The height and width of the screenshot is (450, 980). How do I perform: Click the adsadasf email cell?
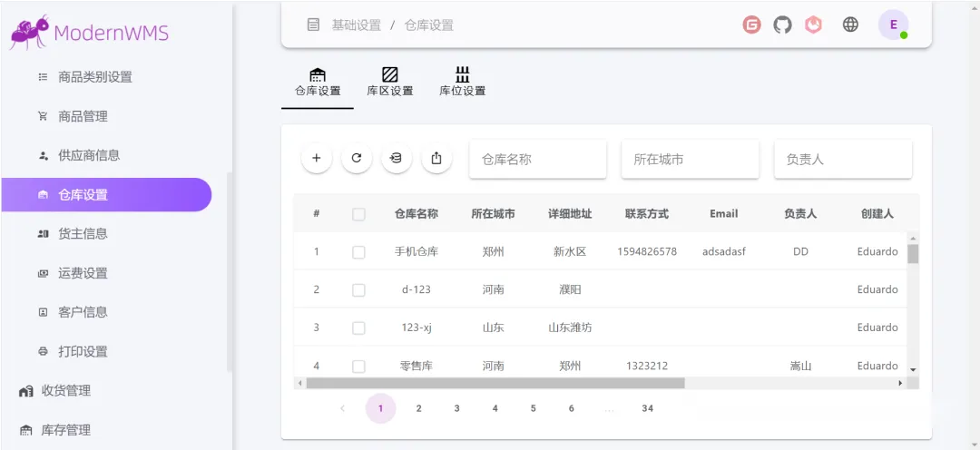point(724,251)
